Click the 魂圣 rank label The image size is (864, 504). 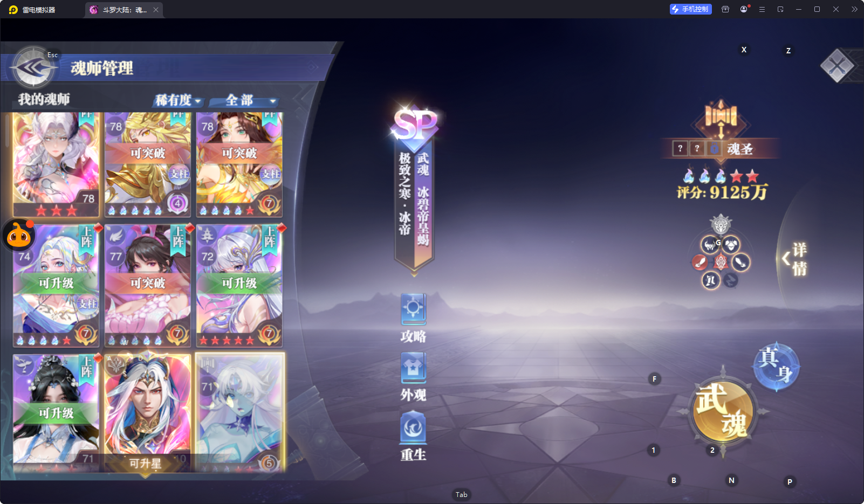coord(739,149)
